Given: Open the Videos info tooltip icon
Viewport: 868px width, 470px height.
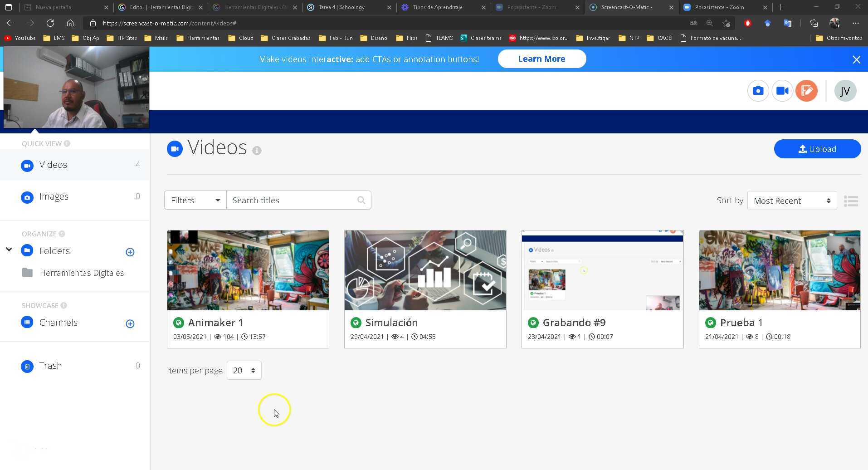Looking at the screenshot, I should click(x=258, y=150).
